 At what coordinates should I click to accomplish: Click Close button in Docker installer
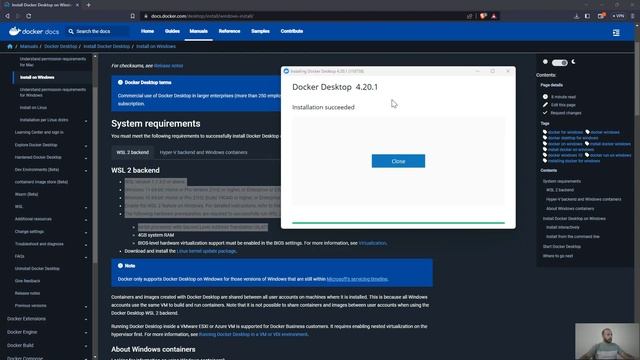coord(398,161)
